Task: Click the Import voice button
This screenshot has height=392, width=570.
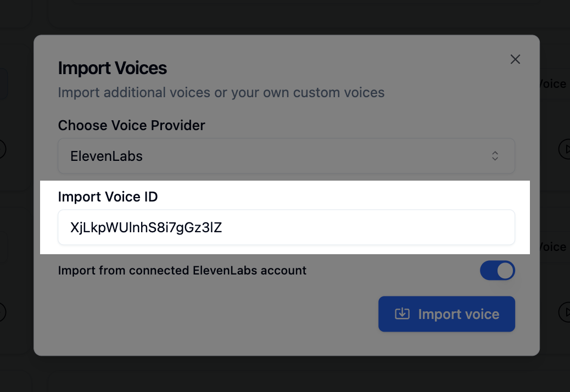Action: tap(447, 314)
